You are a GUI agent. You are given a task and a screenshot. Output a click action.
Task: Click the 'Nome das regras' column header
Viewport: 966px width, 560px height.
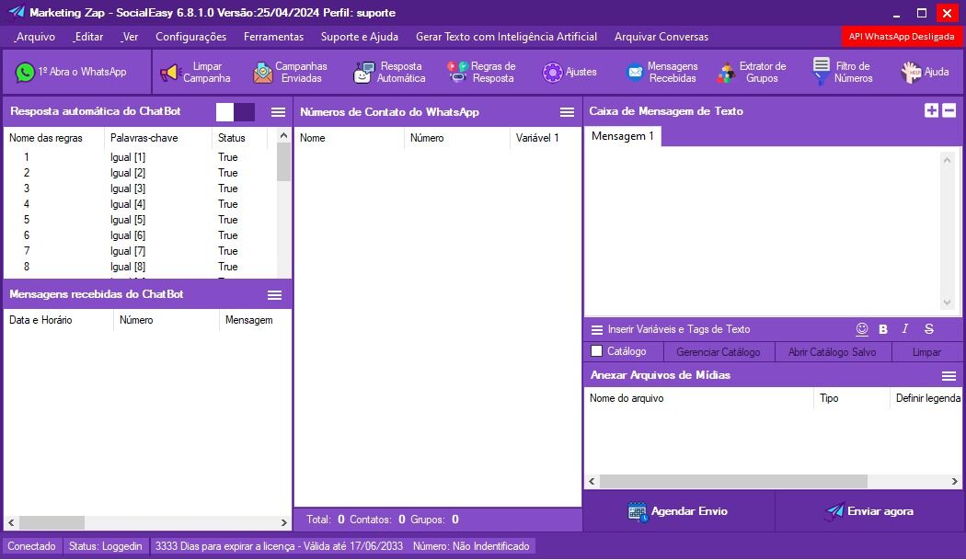tap(54, 138)
